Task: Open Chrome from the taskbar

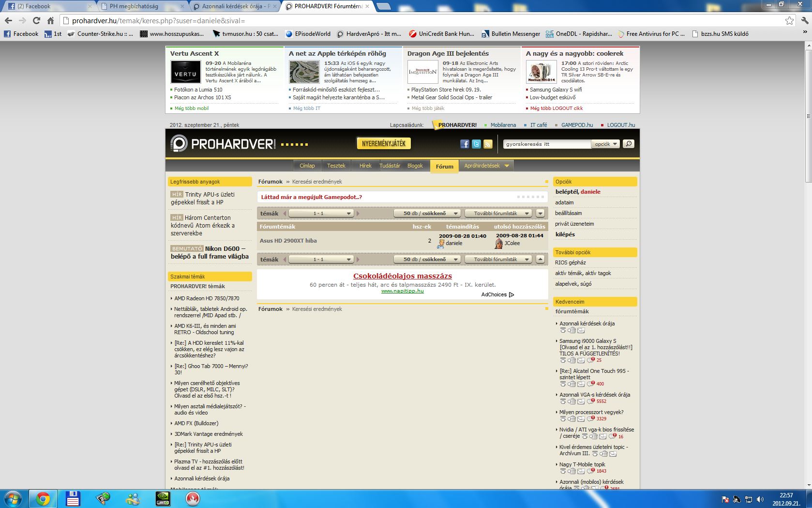Action: pos(43,499)
